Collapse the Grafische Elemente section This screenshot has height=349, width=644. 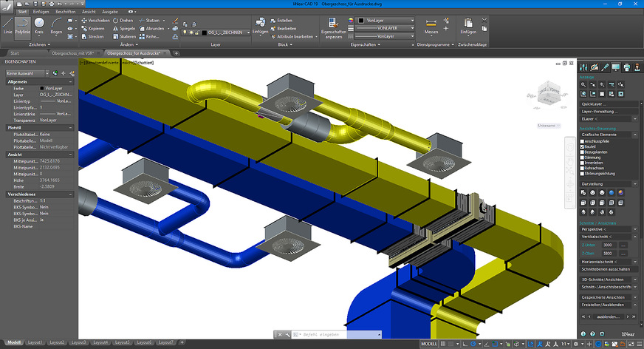click(x=635, y=135)
